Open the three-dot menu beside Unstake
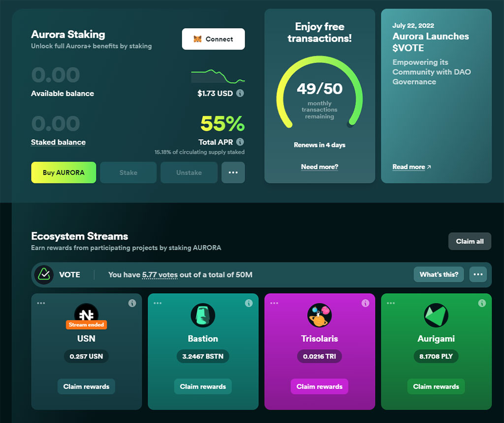Image resolution: width=504 pixels, height=423 pixels. click(233, 173)
